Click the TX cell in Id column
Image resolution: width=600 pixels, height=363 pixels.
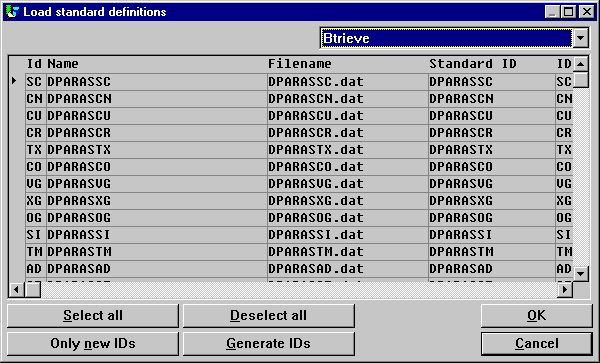click(36, 150)
